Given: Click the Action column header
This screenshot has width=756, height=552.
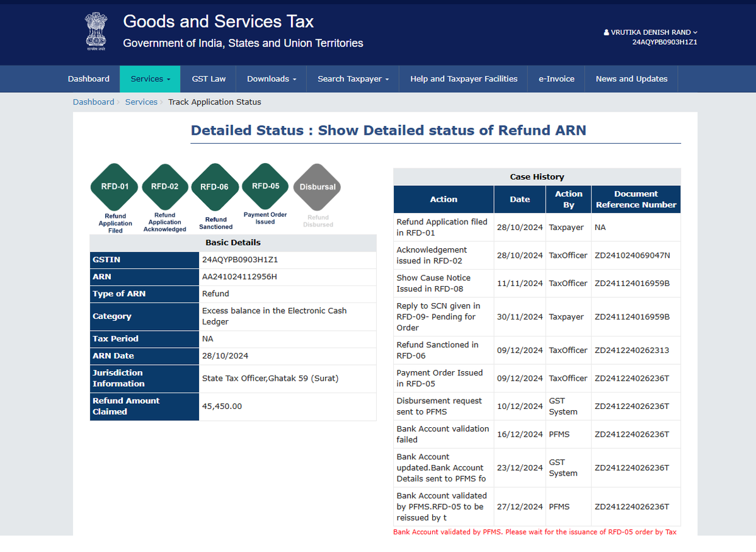Looking at the screenshot, I should pyautogui.click(x=444, y=199).
